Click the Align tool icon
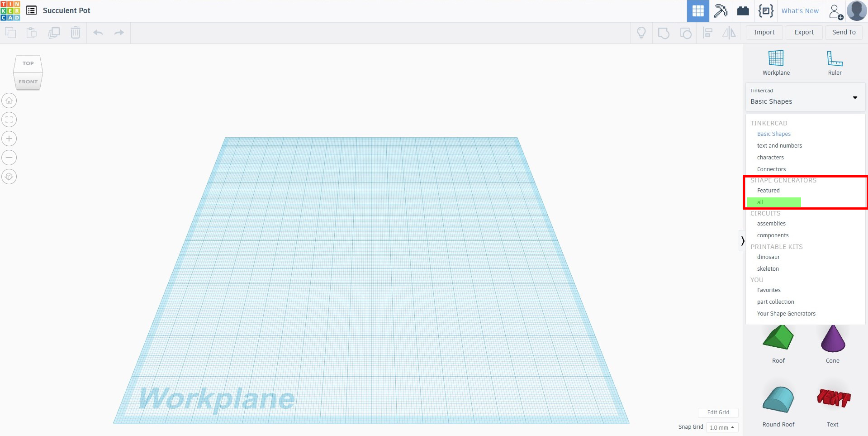The width and height of the screenshot is (868, 436). 707,33
